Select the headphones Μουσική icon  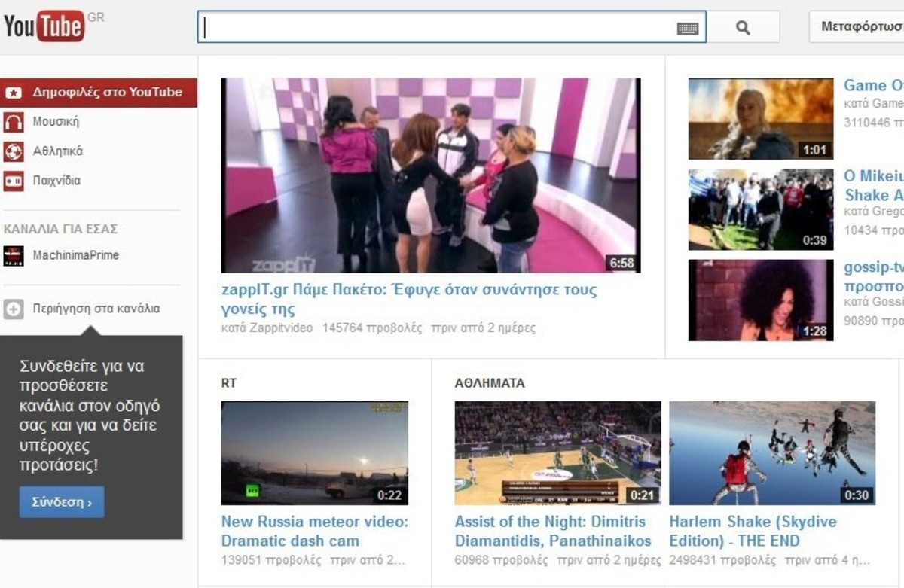click(x=14, y=122)
